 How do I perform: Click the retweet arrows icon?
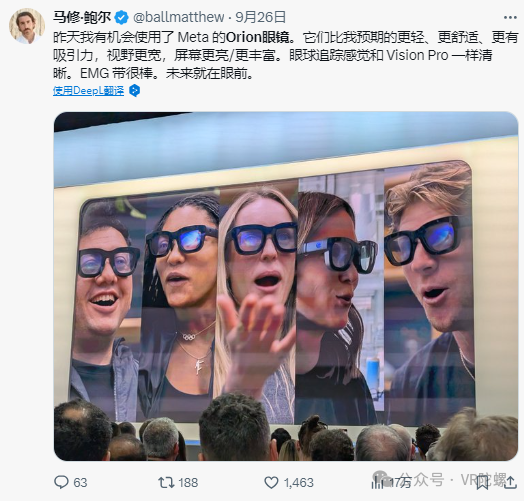click(166, 482)
